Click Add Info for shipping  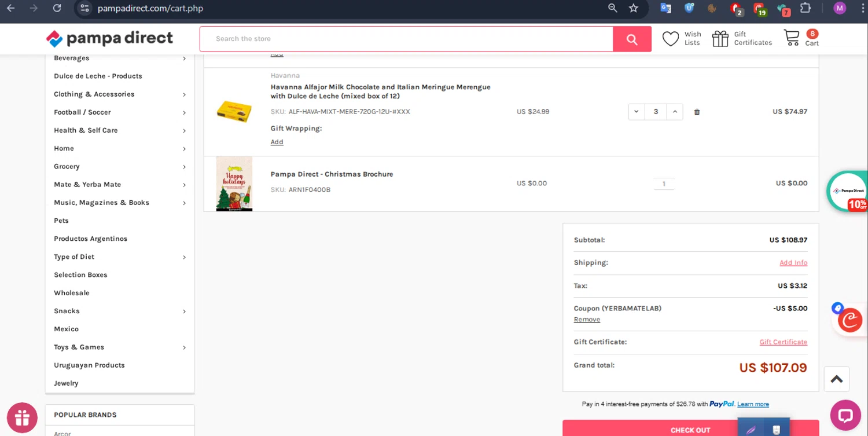(x=793, y=263)
